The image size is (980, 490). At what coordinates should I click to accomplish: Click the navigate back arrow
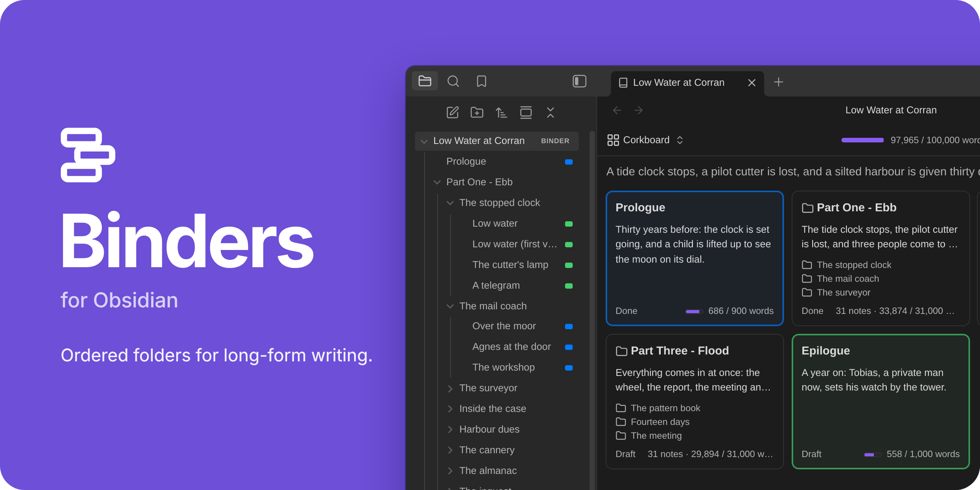pos(617,111)
